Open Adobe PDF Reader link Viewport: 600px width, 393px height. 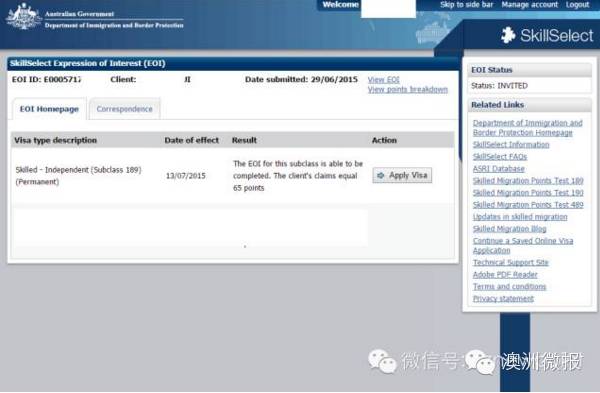(x=505, y=274)
